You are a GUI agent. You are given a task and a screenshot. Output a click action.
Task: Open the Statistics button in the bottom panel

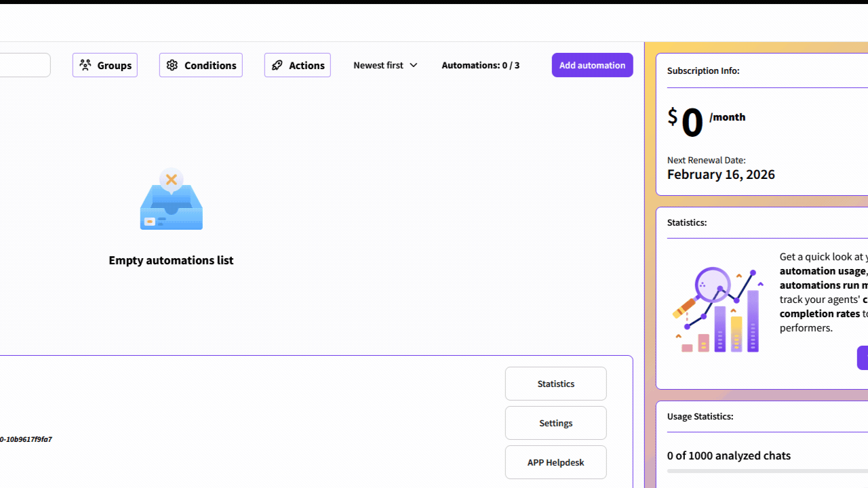555,384
